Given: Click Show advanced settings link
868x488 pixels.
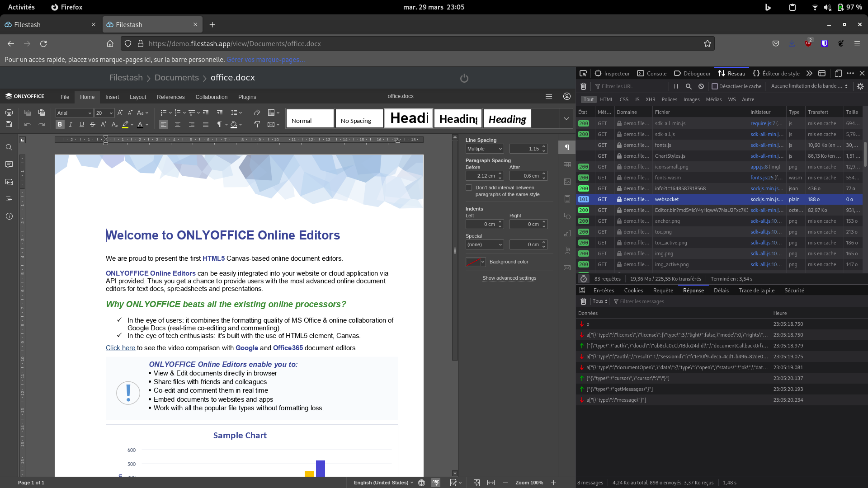Looking at the screenshot, I should click(x=509, y=278).
